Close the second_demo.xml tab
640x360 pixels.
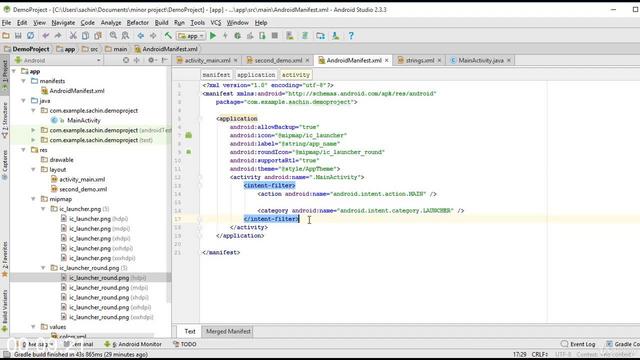307,60
